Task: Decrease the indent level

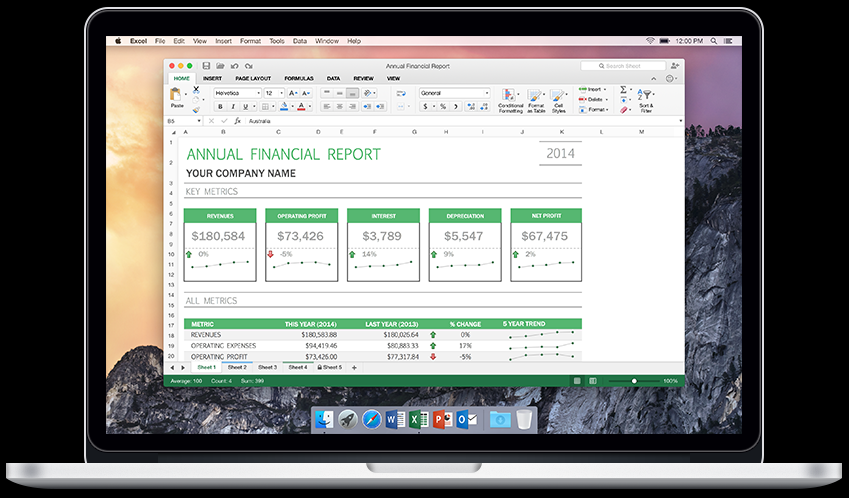Action: coord(367,107)
